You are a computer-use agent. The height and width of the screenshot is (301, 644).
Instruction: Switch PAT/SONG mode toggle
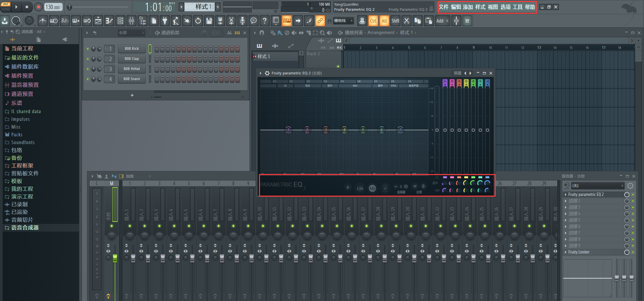pyautogui.click(x=6, y=7)
